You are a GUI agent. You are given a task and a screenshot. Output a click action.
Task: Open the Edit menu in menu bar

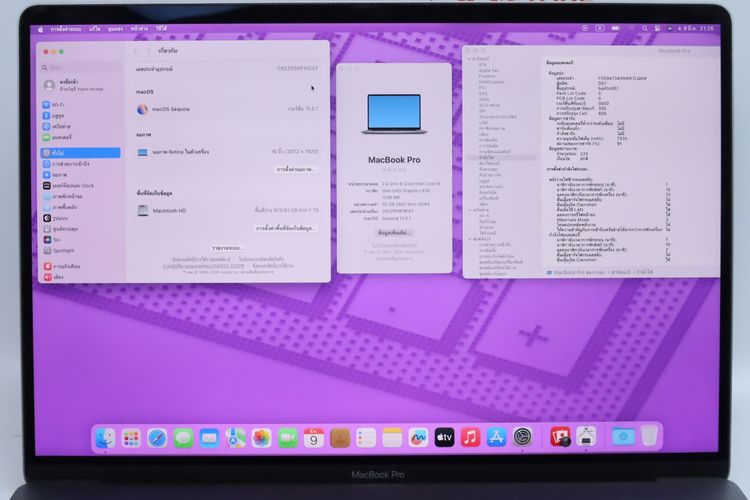point(94,29)
